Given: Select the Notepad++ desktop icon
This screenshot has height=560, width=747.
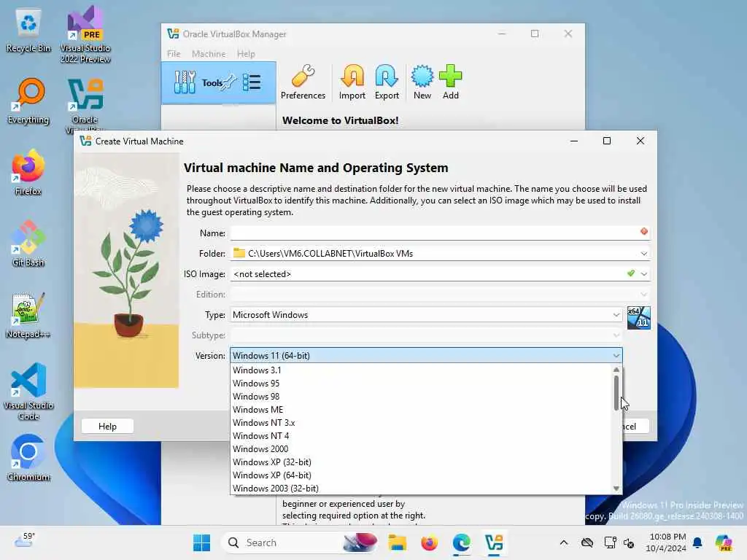Looking at the screenshot, I should click(28, 316).
